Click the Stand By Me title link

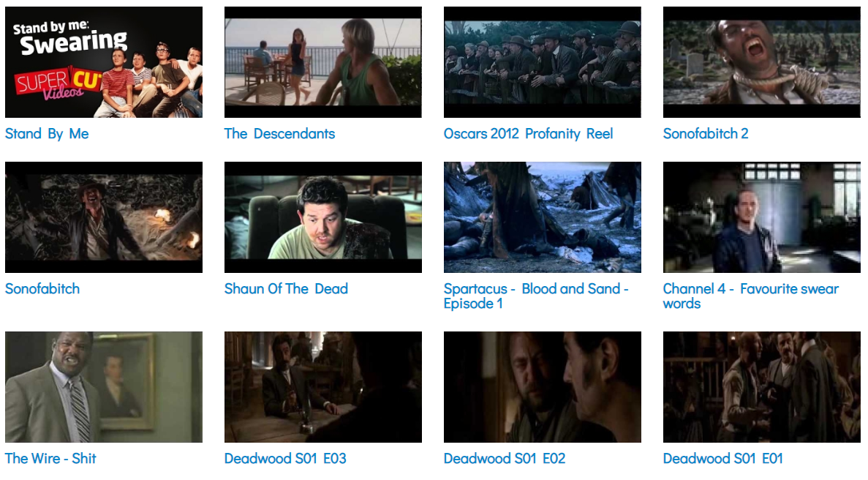[47, 133]
